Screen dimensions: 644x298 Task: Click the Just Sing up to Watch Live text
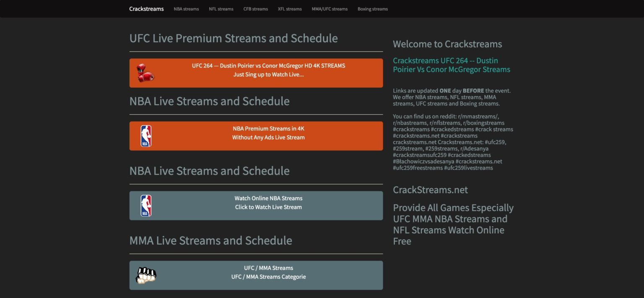268,74
